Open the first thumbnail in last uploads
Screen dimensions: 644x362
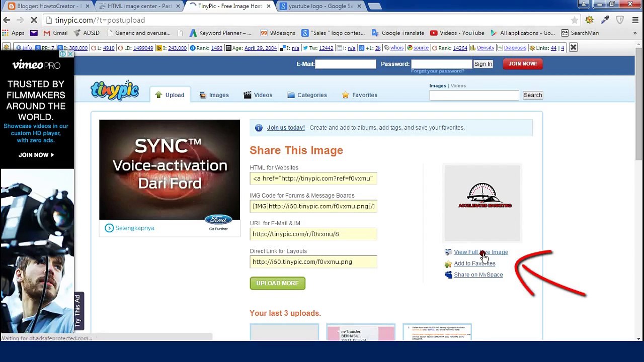click(x=284, y=333)
